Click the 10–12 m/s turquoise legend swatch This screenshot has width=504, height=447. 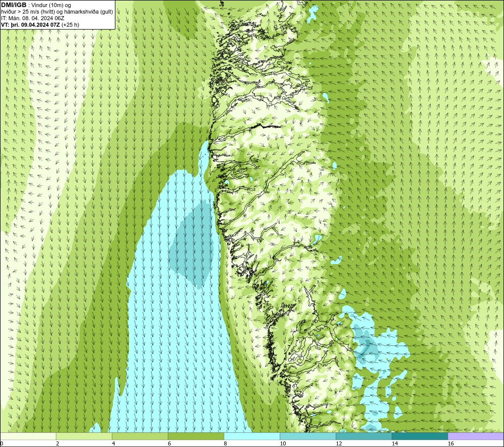308,436
